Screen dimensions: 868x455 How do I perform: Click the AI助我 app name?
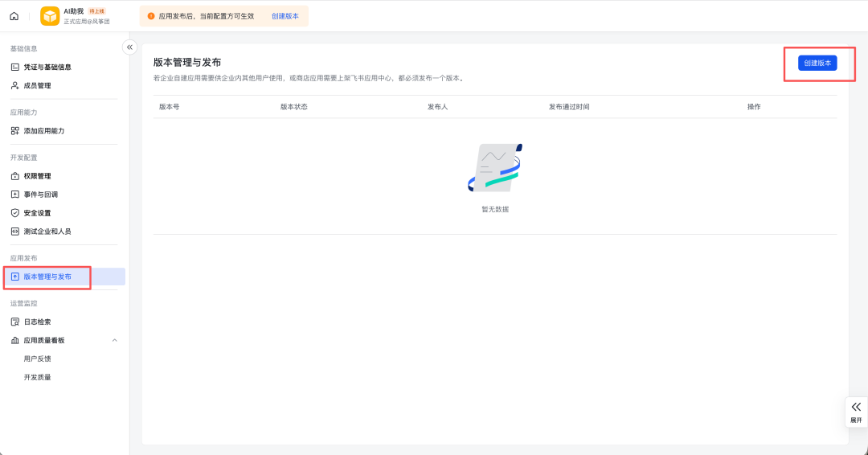click(74, 11)
